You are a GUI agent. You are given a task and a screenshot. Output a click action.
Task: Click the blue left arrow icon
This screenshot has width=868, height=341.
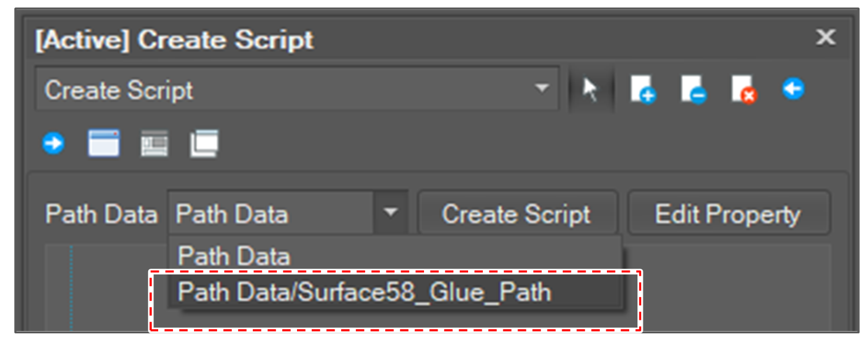[793, 89]
